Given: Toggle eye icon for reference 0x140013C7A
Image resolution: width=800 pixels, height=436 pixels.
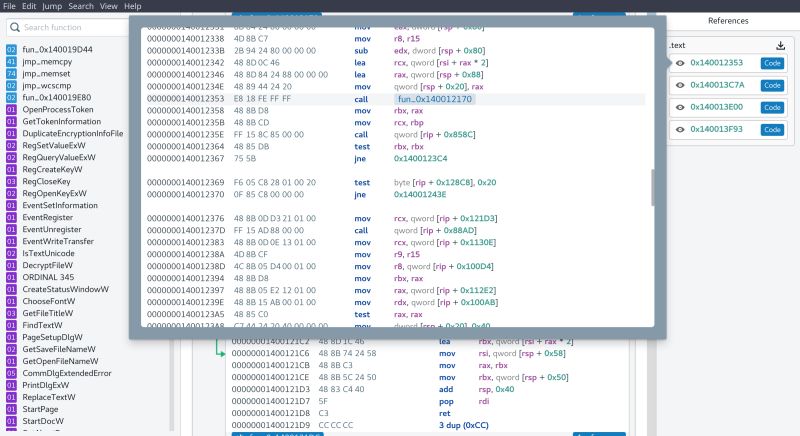Looking at the screenshot, I should 680,85.
